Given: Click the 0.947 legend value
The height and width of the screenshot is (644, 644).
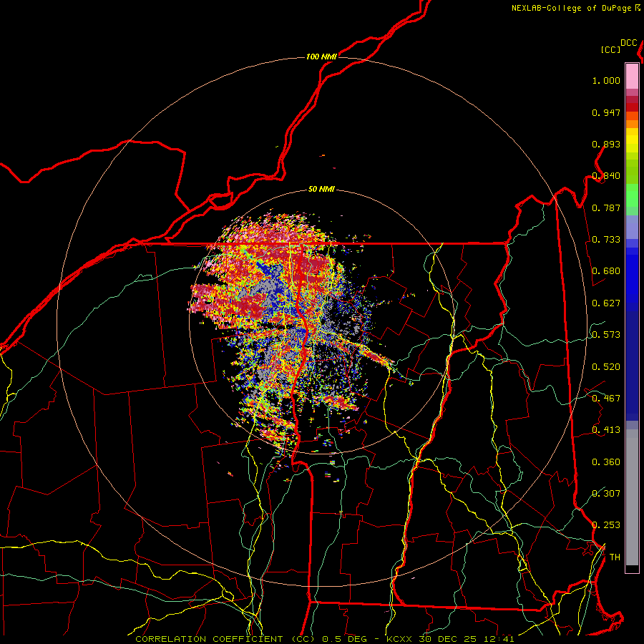Looking at the screenshot, I should [606, 112].
